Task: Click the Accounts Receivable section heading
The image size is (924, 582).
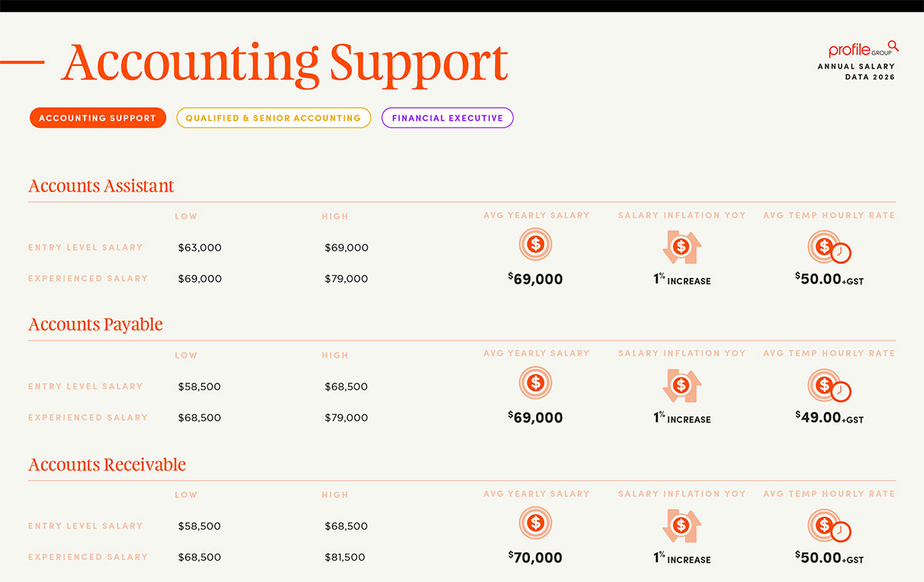Action: [107, 465]
